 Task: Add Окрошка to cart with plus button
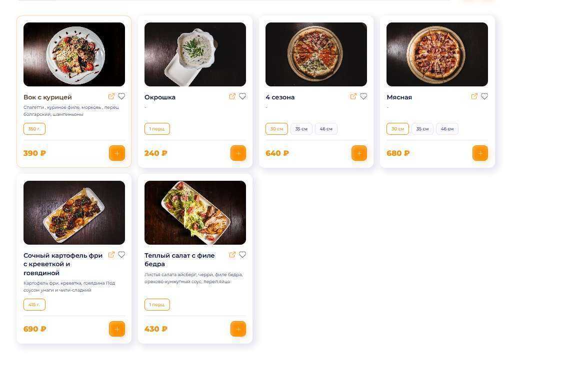tap(238, 153)
